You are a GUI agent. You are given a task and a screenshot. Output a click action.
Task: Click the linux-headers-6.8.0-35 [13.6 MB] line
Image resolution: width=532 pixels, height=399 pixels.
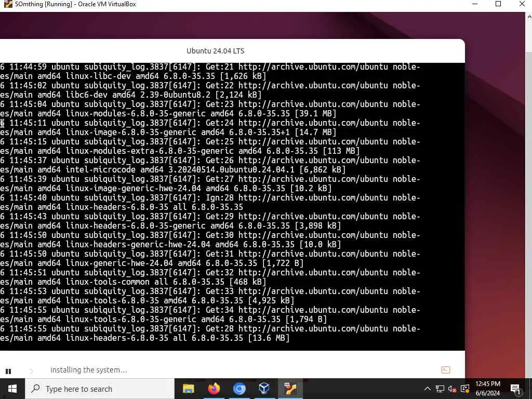[x=144, y=338]
